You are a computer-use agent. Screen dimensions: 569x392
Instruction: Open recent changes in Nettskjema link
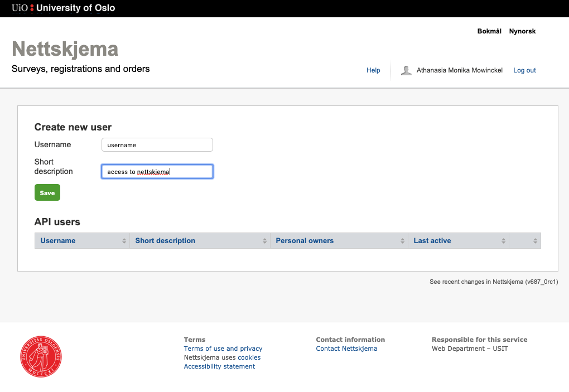pos(494,282)
